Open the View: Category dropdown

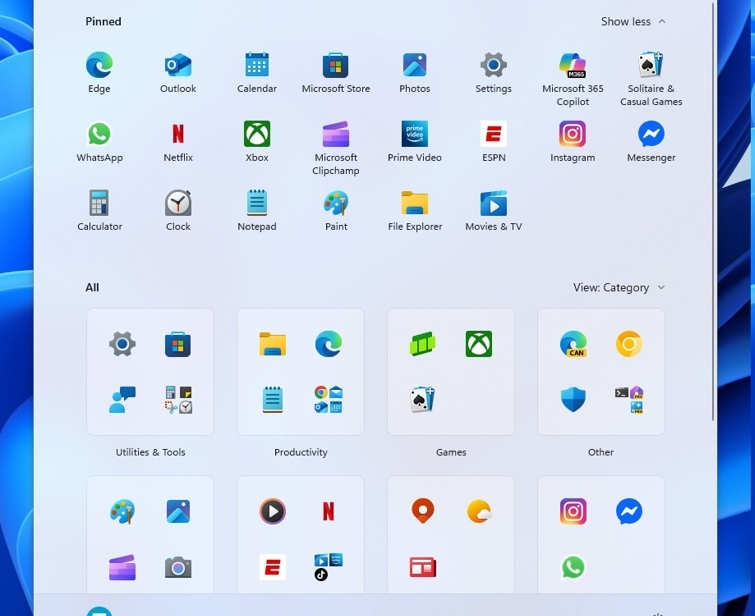[x=619, y=288]
